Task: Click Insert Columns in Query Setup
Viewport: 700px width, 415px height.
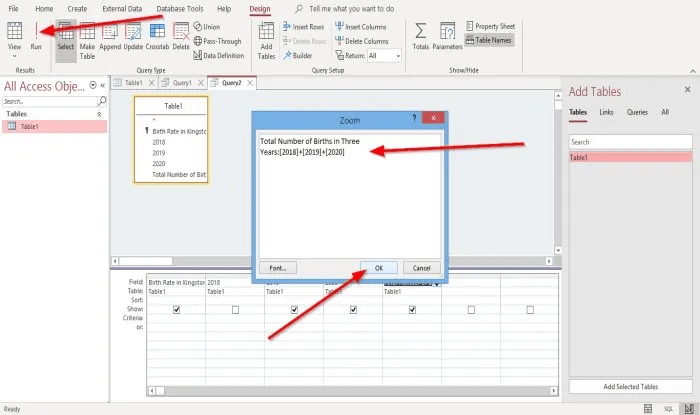Action: 361,27
